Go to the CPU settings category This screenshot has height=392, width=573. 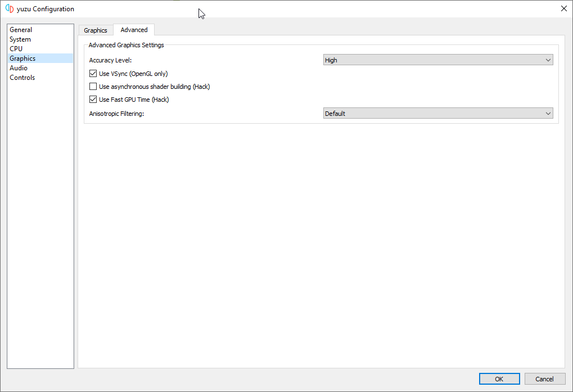point(16,49)
